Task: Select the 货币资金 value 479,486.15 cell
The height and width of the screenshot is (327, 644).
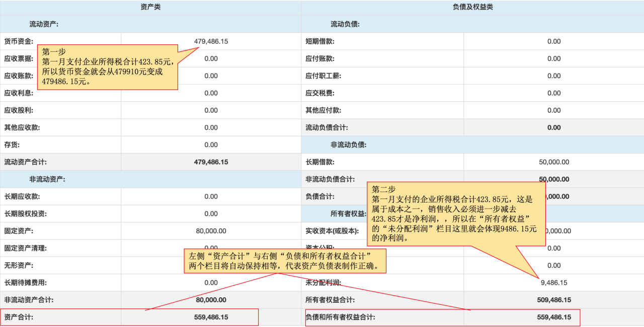Action: [x=211, y=41]
